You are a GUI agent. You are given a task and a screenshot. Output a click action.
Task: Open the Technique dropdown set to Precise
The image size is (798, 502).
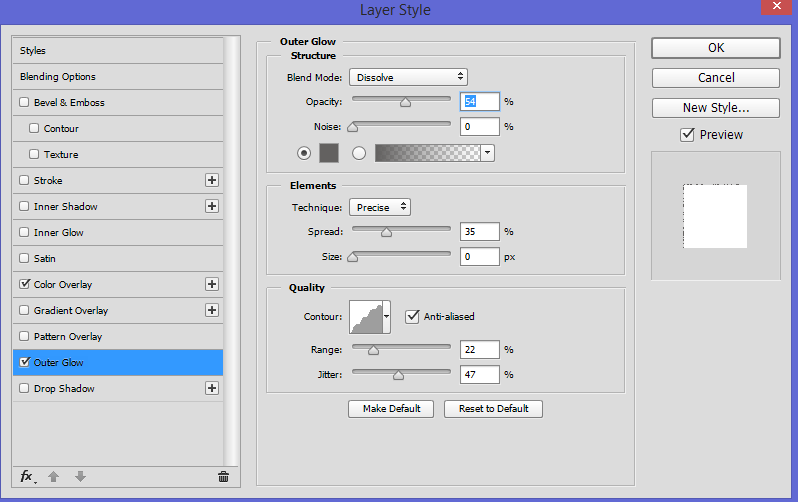point(379,207)
